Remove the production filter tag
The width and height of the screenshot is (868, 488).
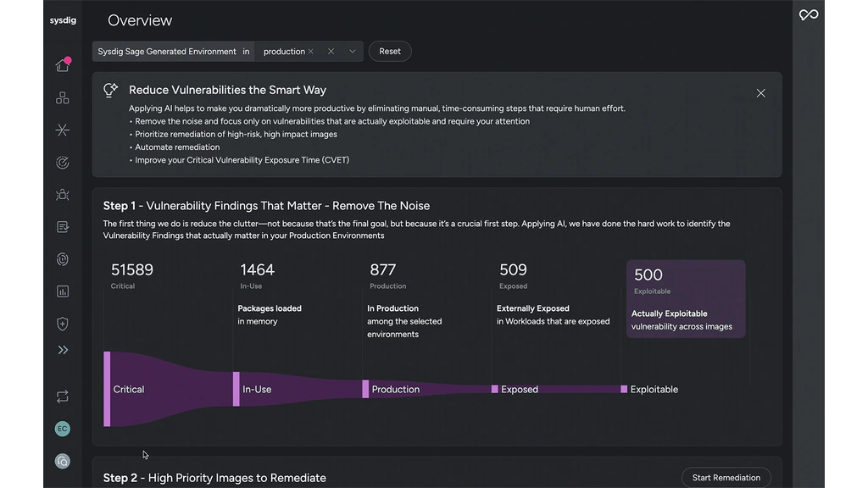[311, 52]
